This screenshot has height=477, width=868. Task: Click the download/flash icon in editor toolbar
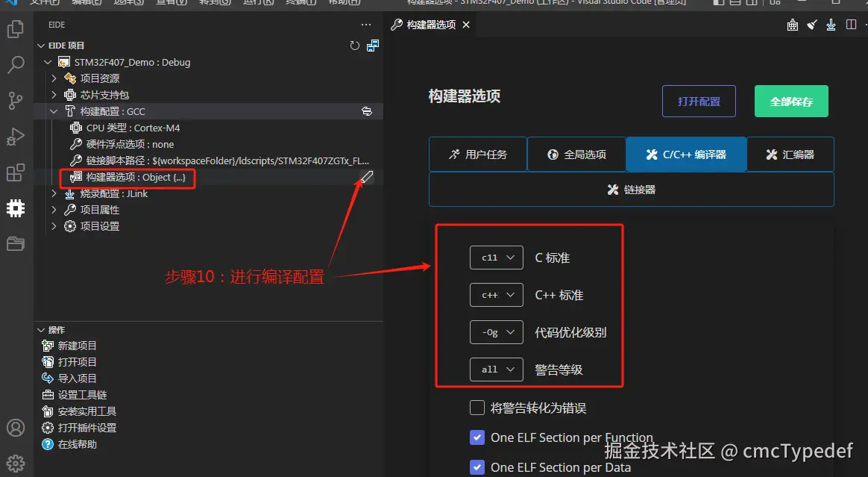pos(831,25)
